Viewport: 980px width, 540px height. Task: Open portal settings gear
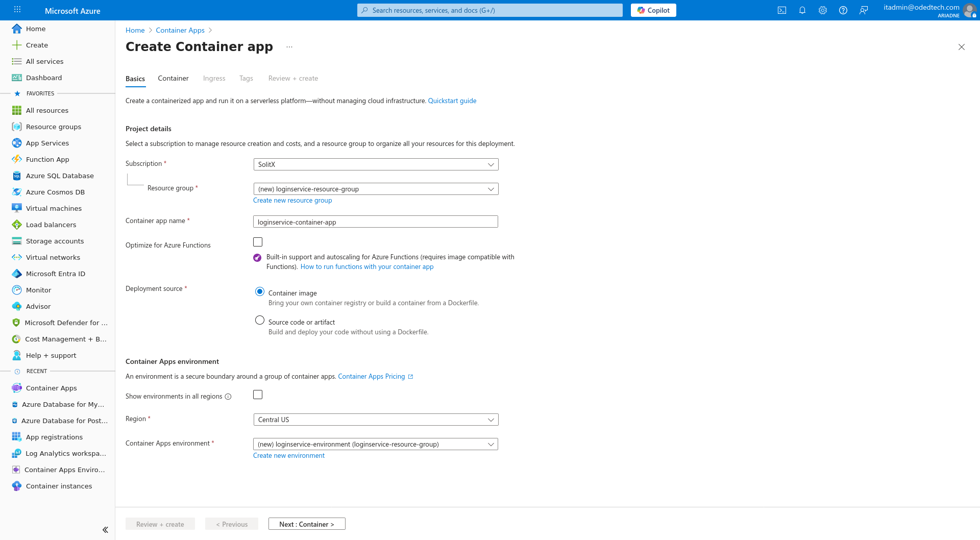coord(823,10)
